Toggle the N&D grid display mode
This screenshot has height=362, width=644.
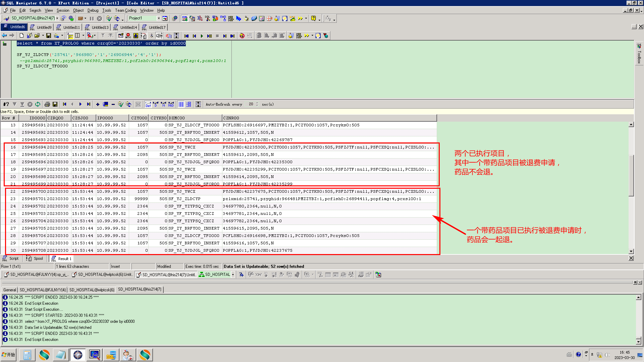171,104
